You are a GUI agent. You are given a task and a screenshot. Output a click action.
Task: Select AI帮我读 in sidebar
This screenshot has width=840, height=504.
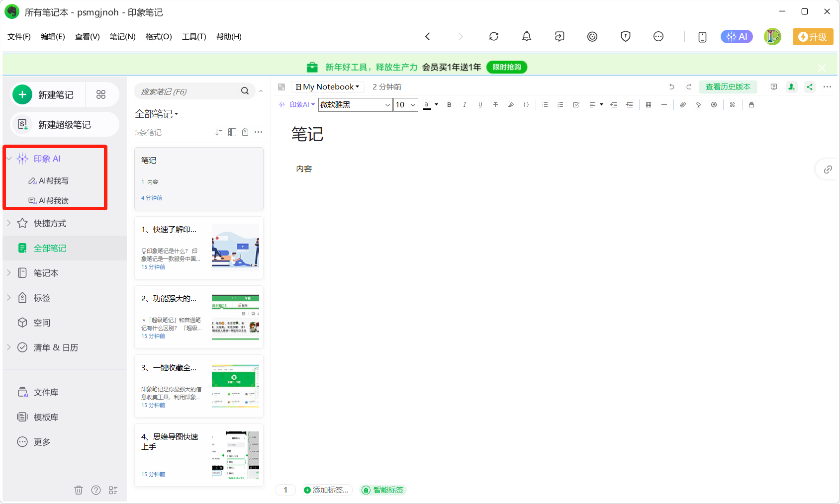49,201
